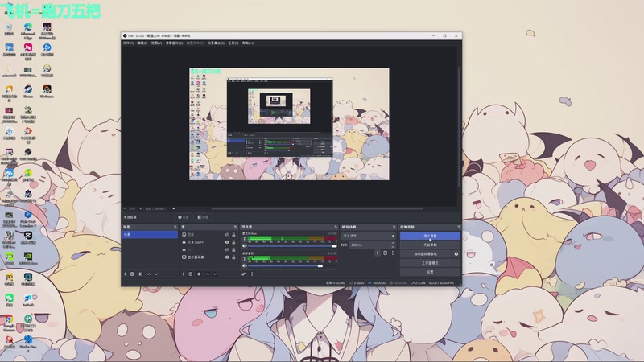
Task: Hide the 文本 (GDI+) source via eye icon
Action: 227,242
